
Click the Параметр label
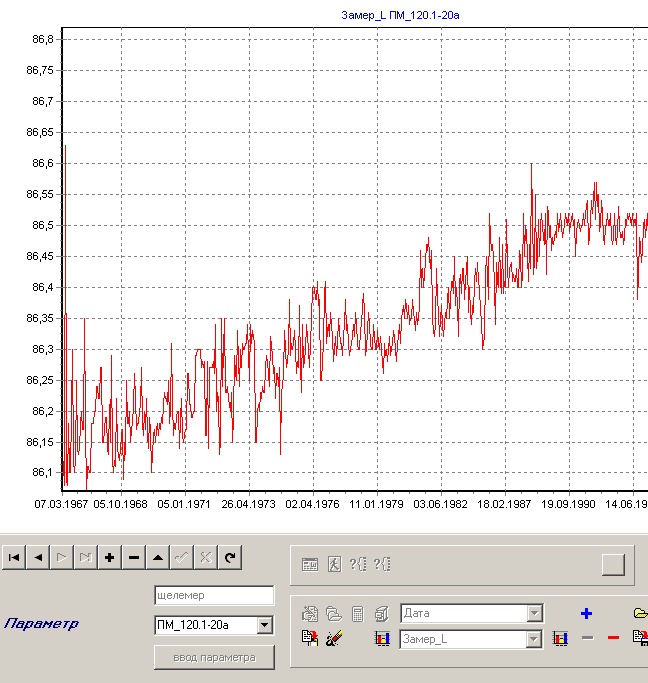point(41,624)
